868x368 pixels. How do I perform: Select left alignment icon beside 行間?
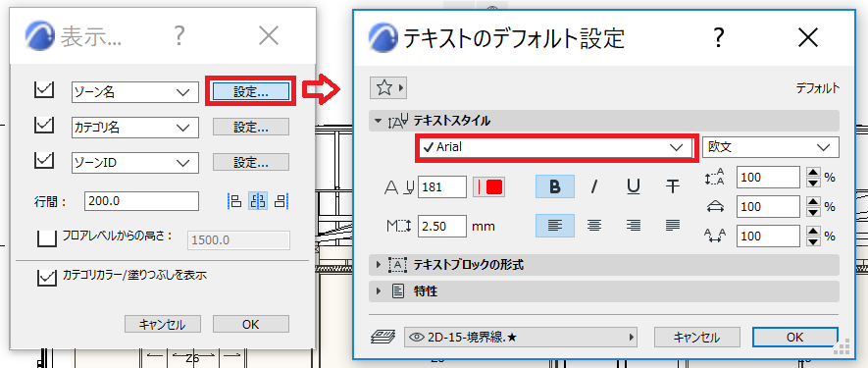click(234, 201)
